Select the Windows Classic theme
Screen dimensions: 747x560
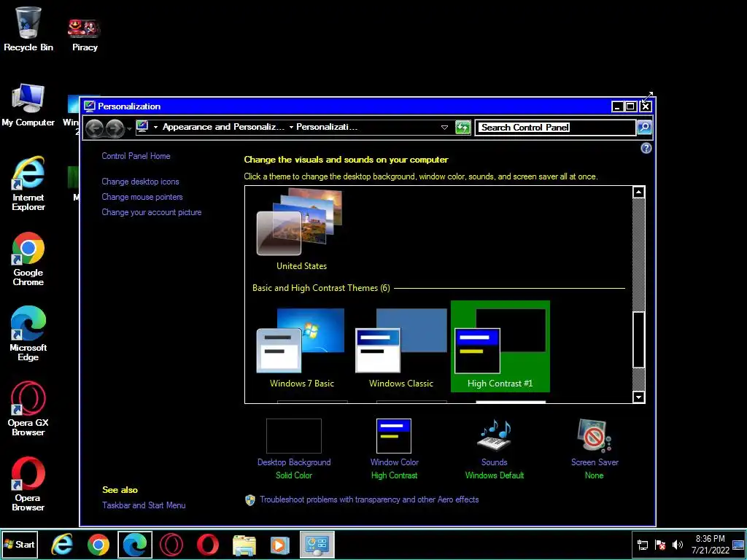pyautogui.click(x=401, y=348)
